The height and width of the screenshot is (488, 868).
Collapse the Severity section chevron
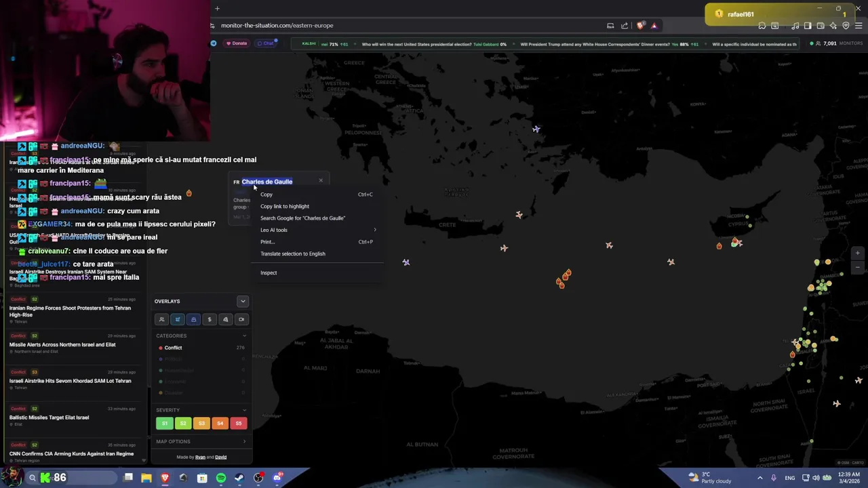click(x=244, y=410)
